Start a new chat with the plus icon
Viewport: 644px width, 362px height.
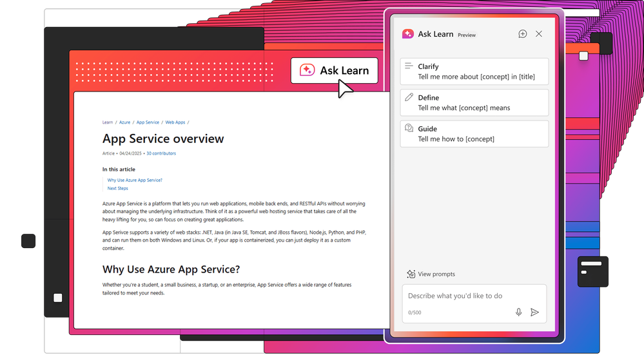point(522,34)
